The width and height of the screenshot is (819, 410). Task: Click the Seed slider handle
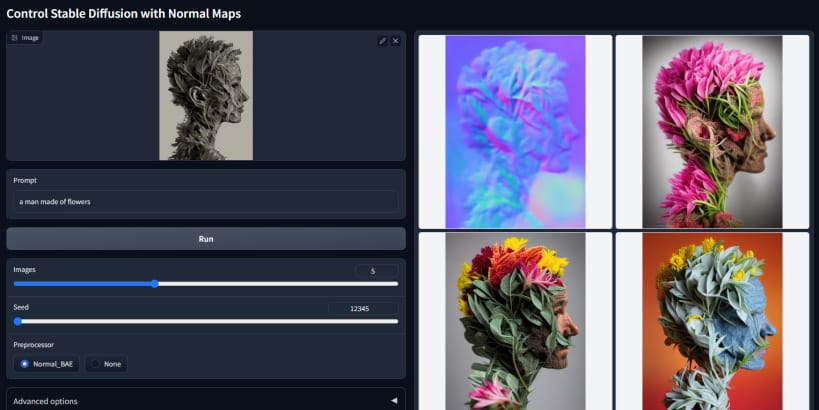click(18, 321)
